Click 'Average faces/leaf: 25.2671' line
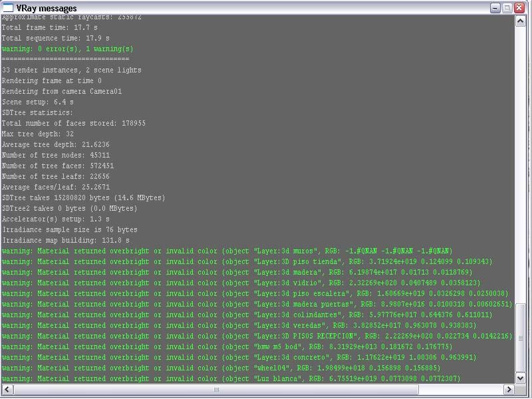The width and height of the screenshot is (532, 399). click(x=56, y=187)
